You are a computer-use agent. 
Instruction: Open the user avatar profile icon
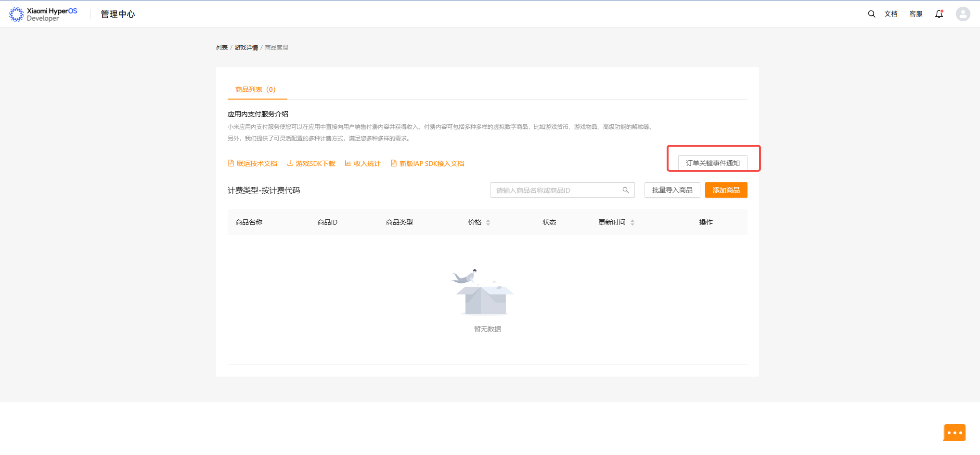(x=963, y=14)
